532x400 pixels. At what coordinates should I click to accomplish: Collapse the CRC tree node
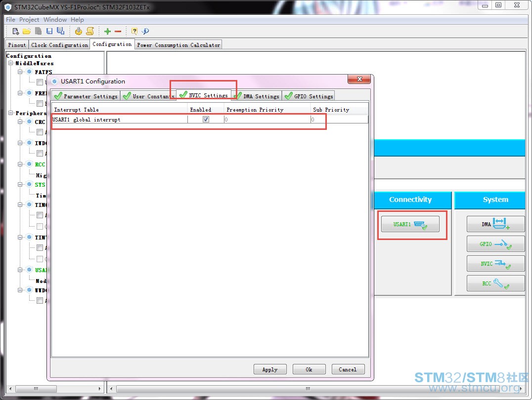[20, 121]
